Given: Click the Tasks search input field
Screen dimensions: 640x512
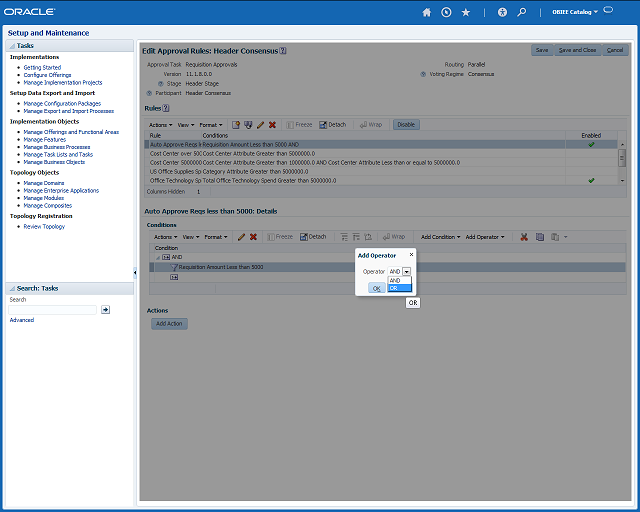Looking at the screenshot, I should [52, 310].
